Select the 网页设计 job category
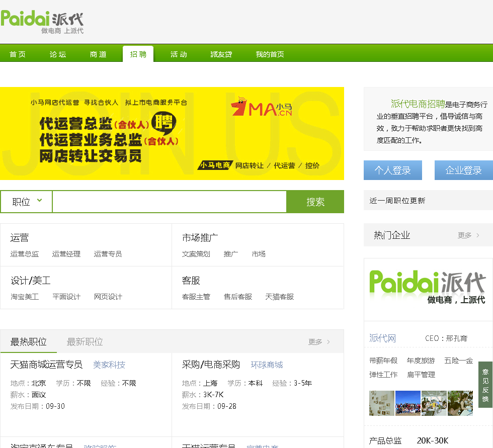The image size is (493, 448). click(108, 297)
